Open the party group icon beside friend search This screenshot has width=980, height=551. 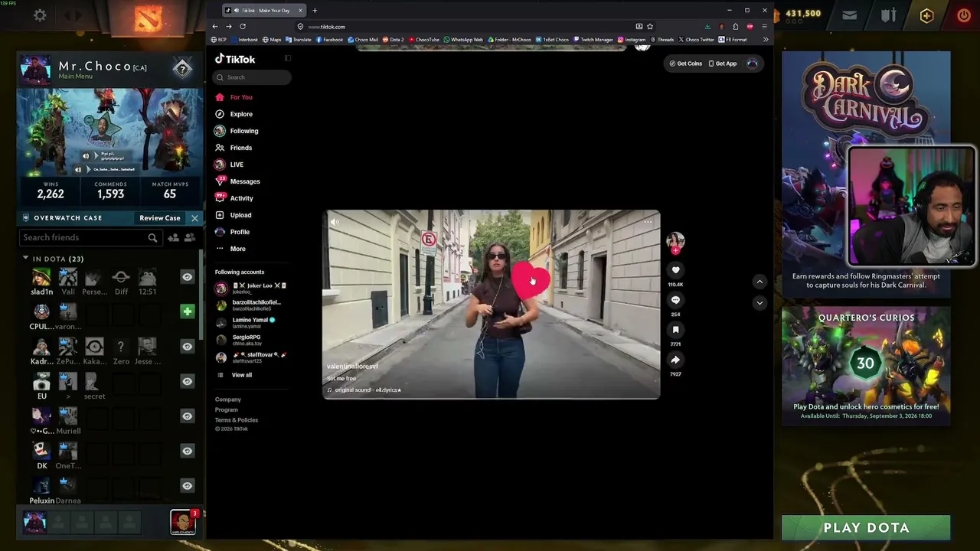(189, 238)
